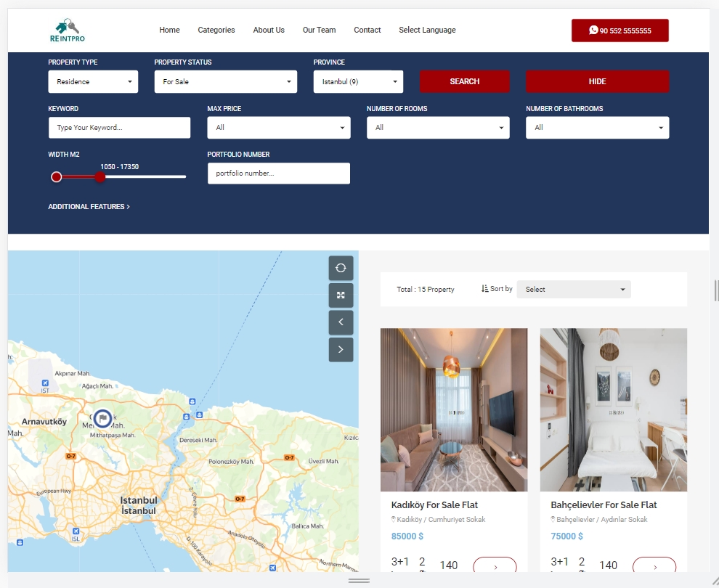The width and height of the screenshot is (719, 588).
Task: Click the page vertical scrollbar handle
Action: (x=716, y=290)
